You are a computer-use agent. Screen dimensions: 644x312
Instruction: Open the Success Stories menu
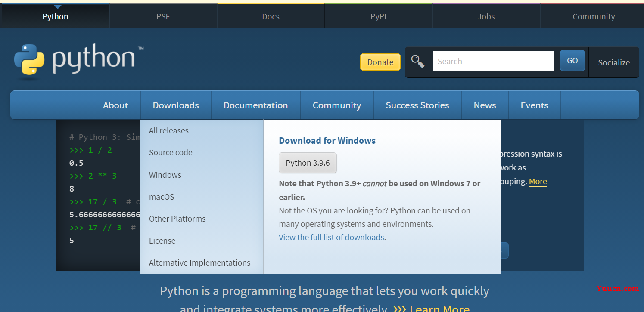coord(417,105)
